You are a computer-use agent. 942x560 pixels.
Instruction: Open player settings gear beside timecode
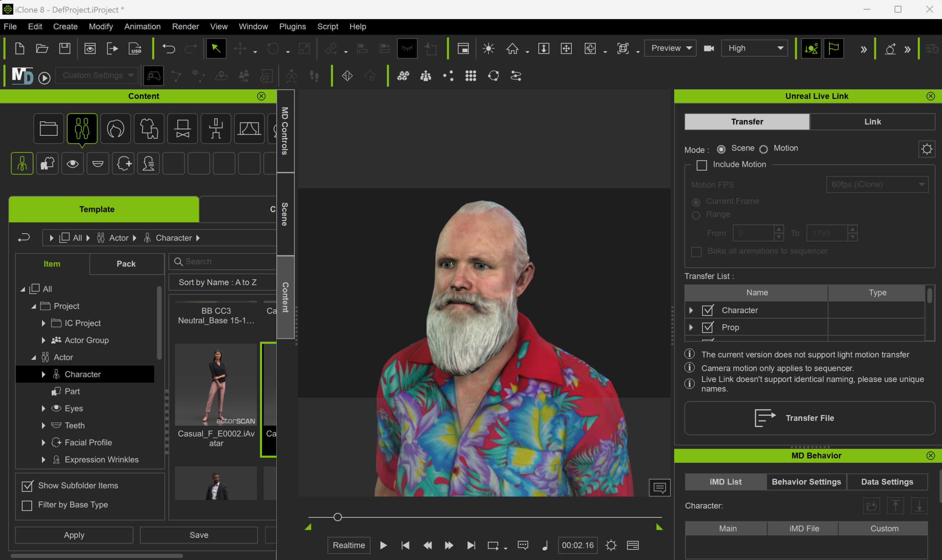610,545
